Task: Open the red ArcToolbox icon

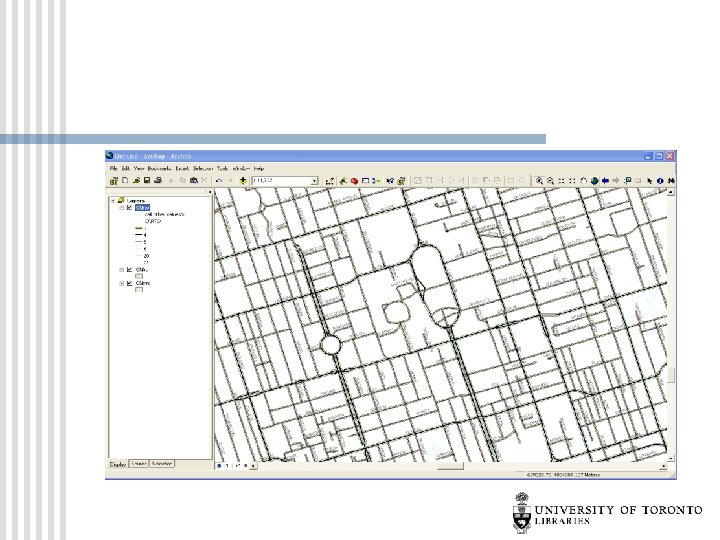Action: (354, 181)
